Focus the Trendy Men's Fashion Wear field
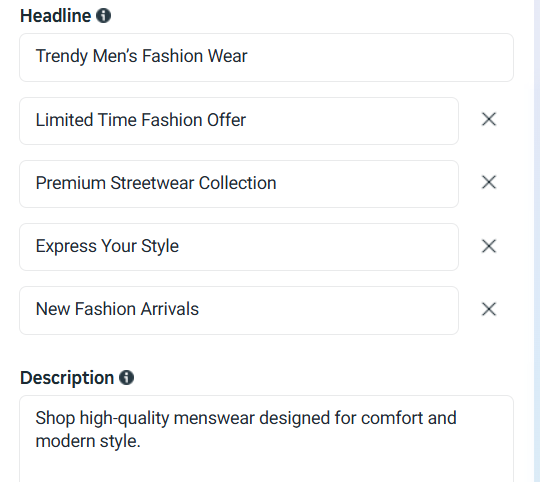Image resolution: width=540 pixels, height=482 pixels. click(266, 57)
